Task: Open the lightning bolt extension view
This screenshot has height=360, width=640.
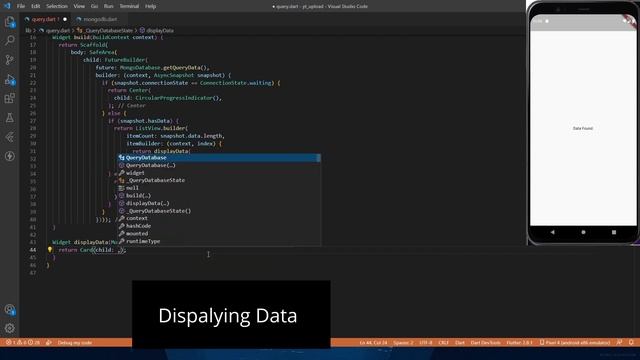Action: [9, 156]
